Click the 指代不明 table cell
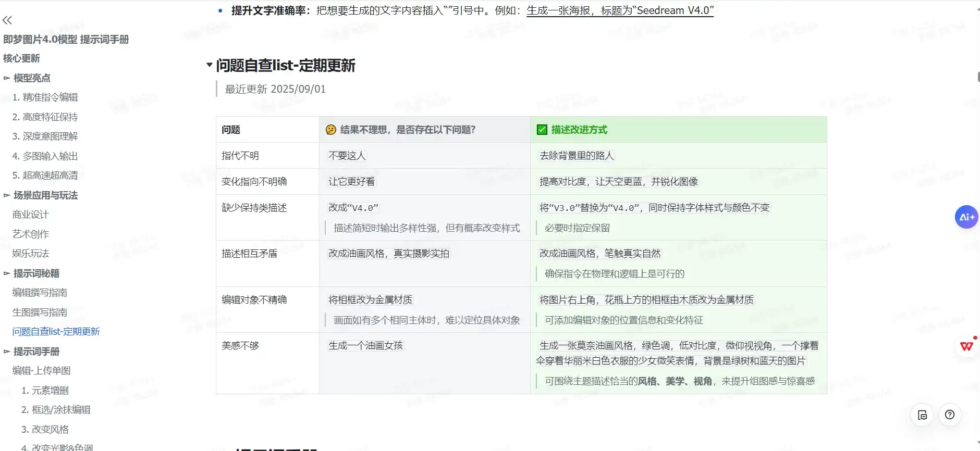 coord(267,156)
